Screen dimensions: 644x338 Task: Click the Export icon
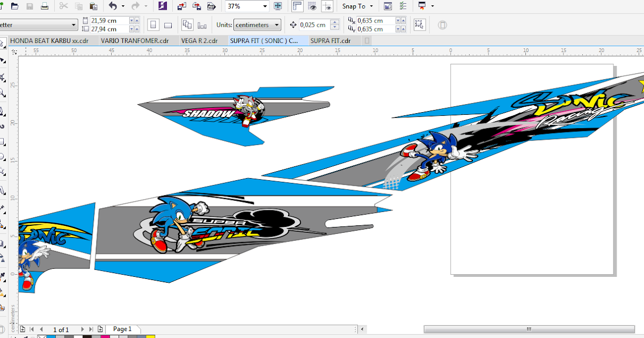197,6
